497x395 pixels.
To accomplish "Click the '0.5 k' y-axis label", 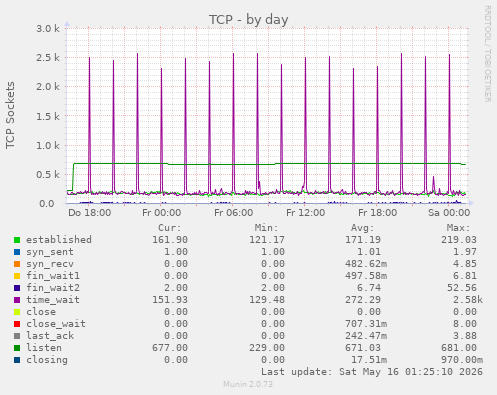I will [48, 175].
